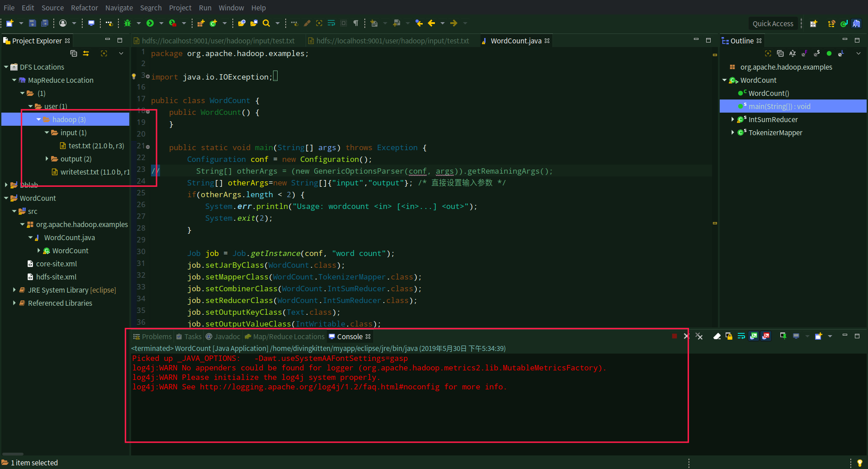The width and height of the screenshot is (868, 469).
Task: Remove all terminated launches in Console
Action: [699, 336]
